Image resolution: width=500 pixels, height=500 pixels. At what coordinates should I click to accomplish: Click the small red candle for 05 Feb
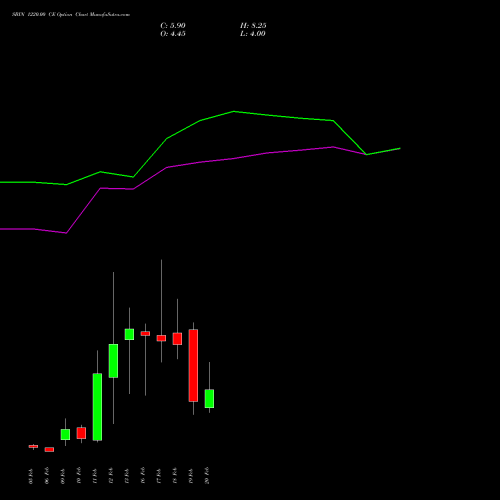pos(33,446)
